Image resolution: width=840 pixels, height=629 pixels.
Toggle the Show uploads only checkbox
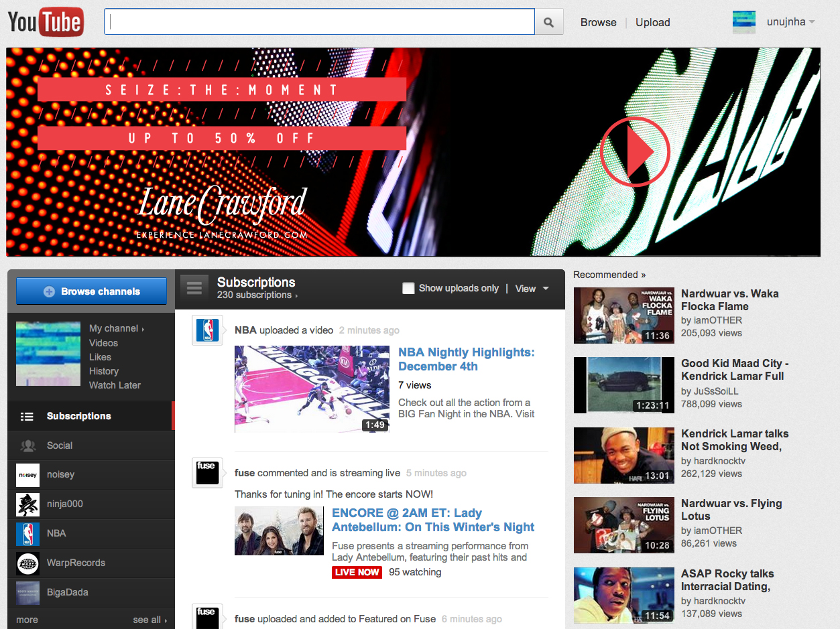click(x=408, y=288)
